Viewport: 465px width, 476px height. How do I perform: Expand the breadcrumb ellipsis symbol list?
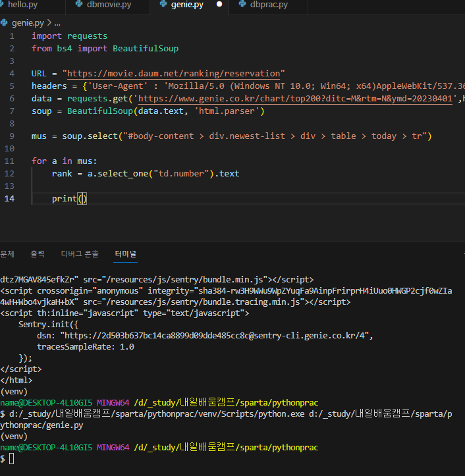pyautogui.click(x=57, y=23)
